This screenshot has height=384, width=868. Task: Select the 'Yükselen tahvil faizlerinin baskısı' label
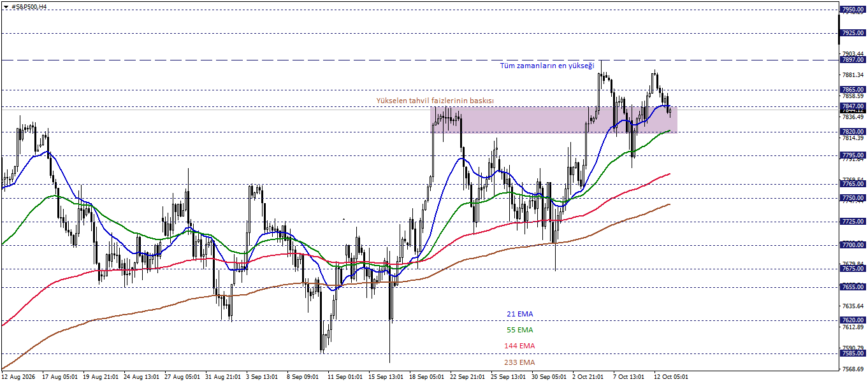435,101
